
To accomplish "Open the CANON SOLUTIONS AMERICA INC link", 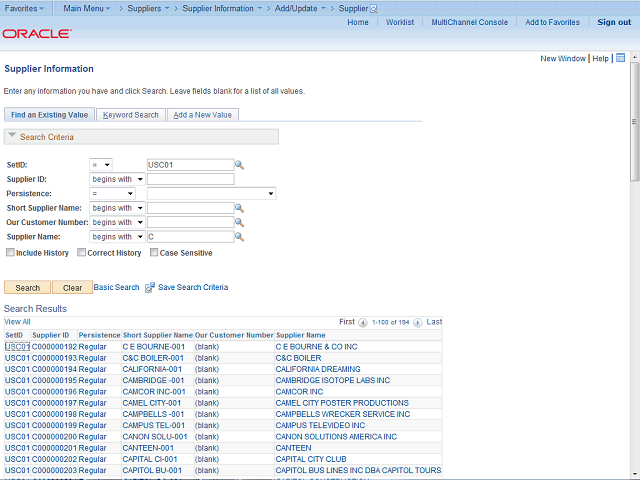I will (x=336, y=437).
